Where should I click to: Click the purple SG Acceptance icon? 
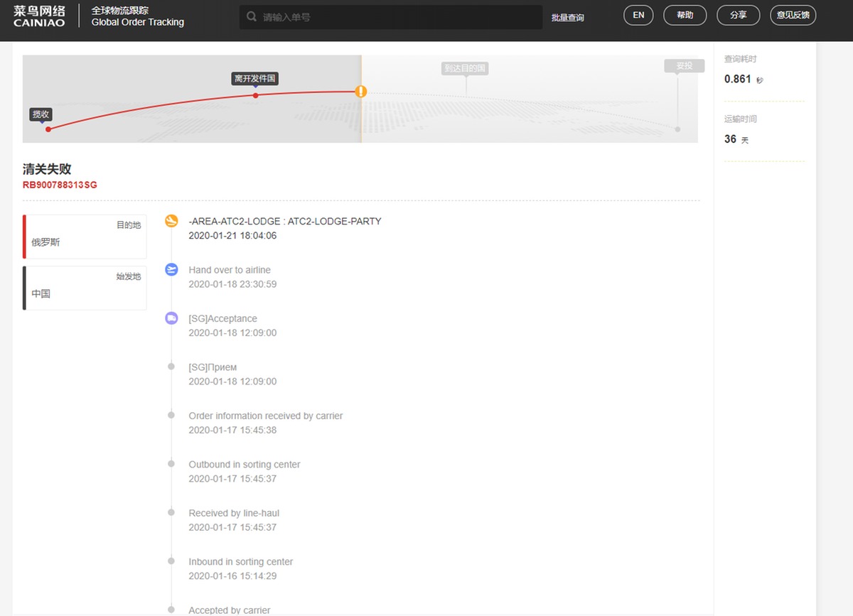pyautogui.click(x=171, y=318)
